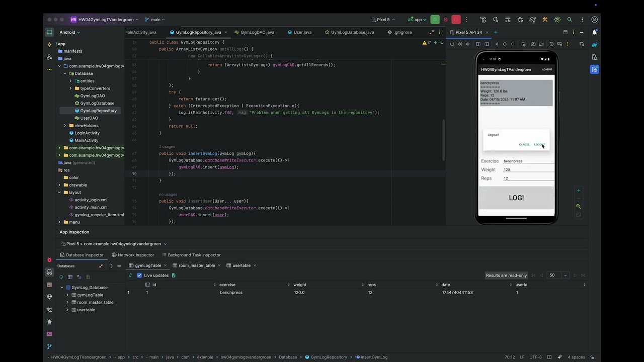Screen dimensions: 644x362
Task: Click the emulator Volume Down icon
Action: pos(467,44)
